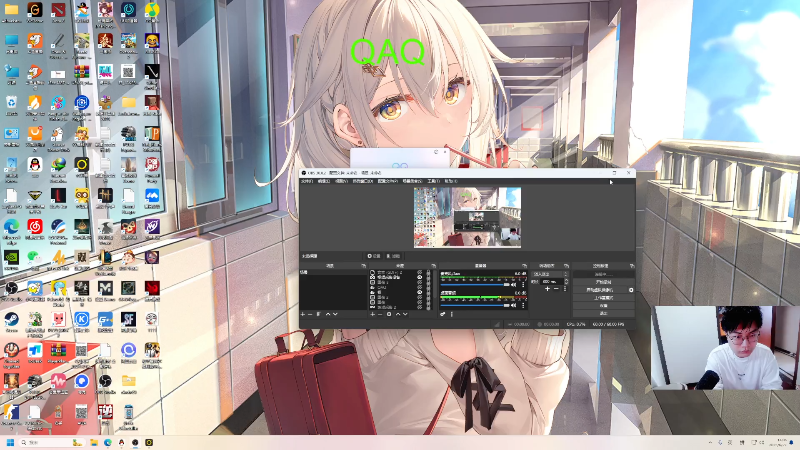Mute the Mic/Aux channel speaker icon
The image size is (800, 450).
coord(513,285)
